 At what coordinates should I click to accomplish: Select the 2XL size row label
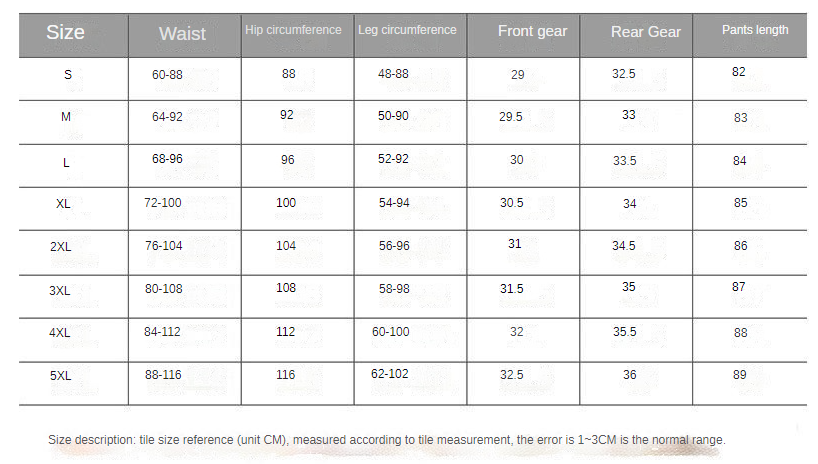pyautogui.click(x=61, y=246)
